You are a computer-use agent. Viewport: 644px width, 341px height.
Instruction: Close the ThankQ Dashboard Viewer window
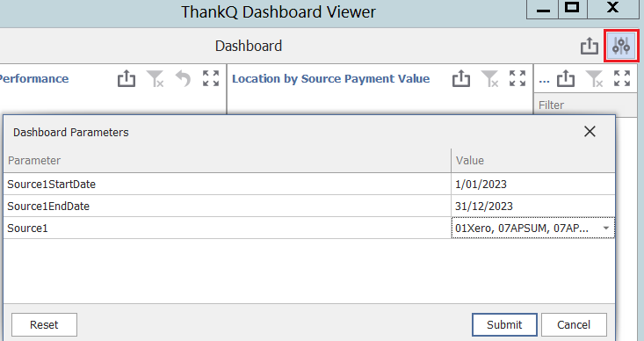tap(612, 9)
